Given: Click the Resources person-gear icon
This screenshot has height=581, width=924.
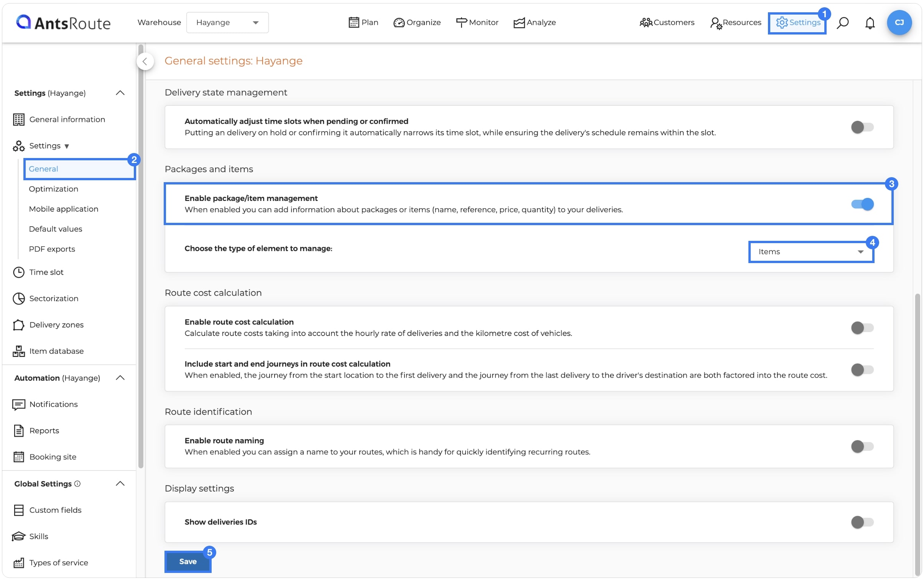Looking at the screenshot, I should tap(716, 23).
